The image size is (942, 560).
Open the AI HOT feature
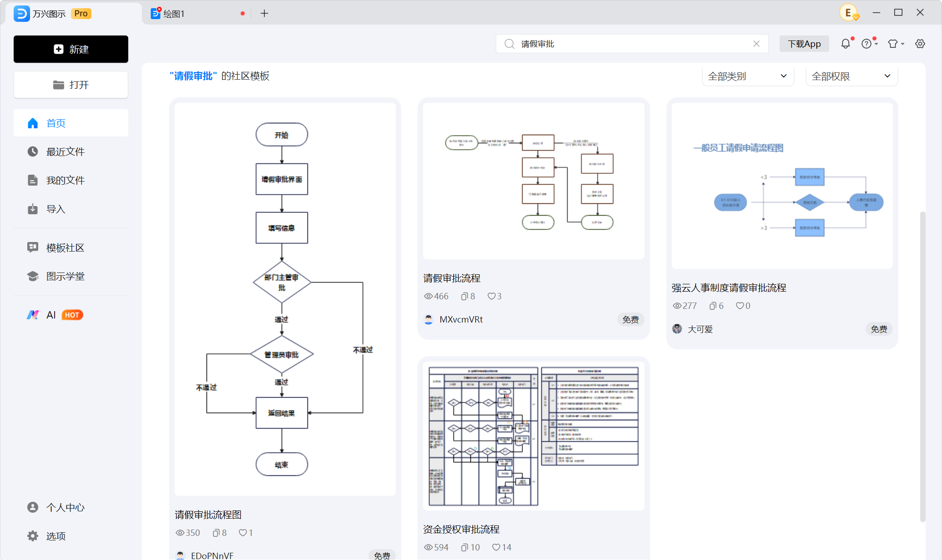(x=71, y=315)
